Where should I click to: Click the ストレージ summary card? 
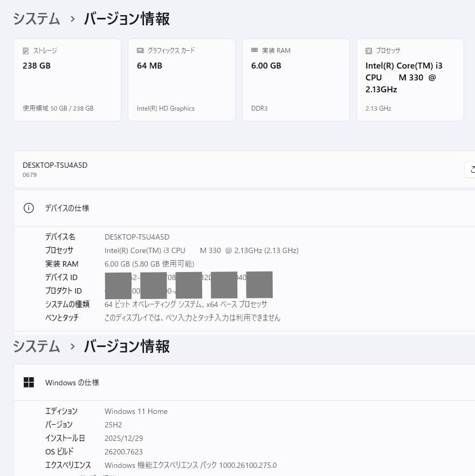click(x=67, y=79)
